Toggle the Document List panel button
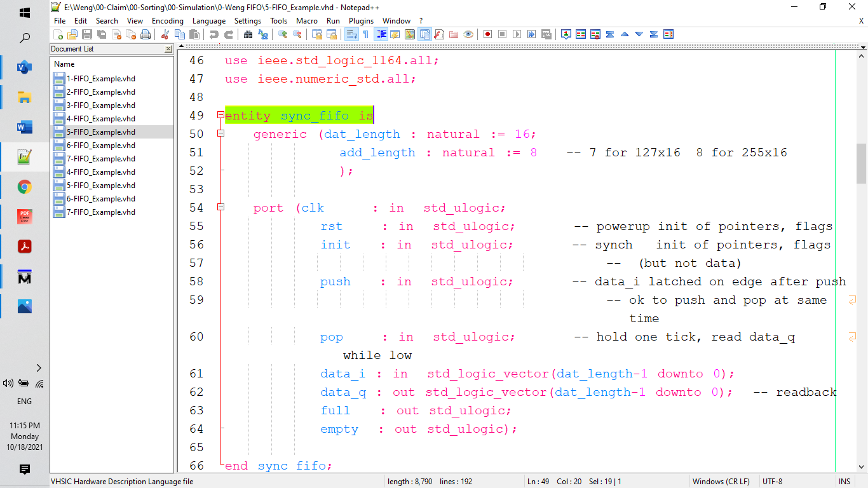Screen dimensions: 868x488 (424, 34)
